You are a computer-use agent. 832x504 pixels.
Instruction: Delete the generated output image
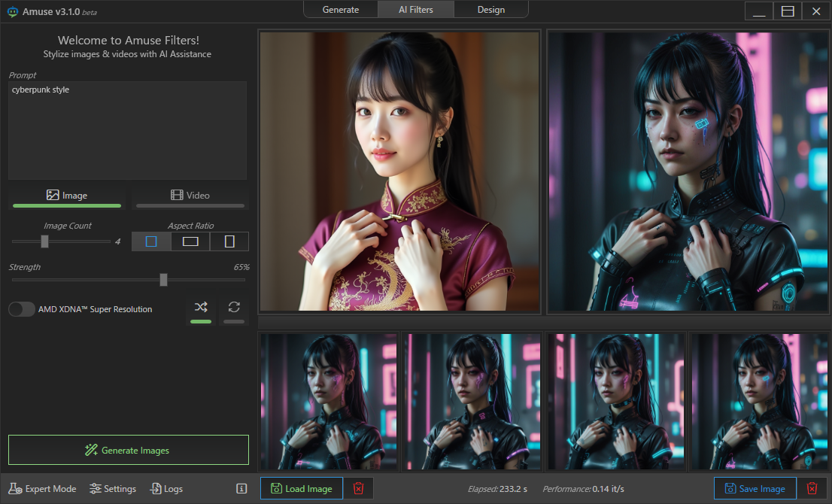(812, 489)
